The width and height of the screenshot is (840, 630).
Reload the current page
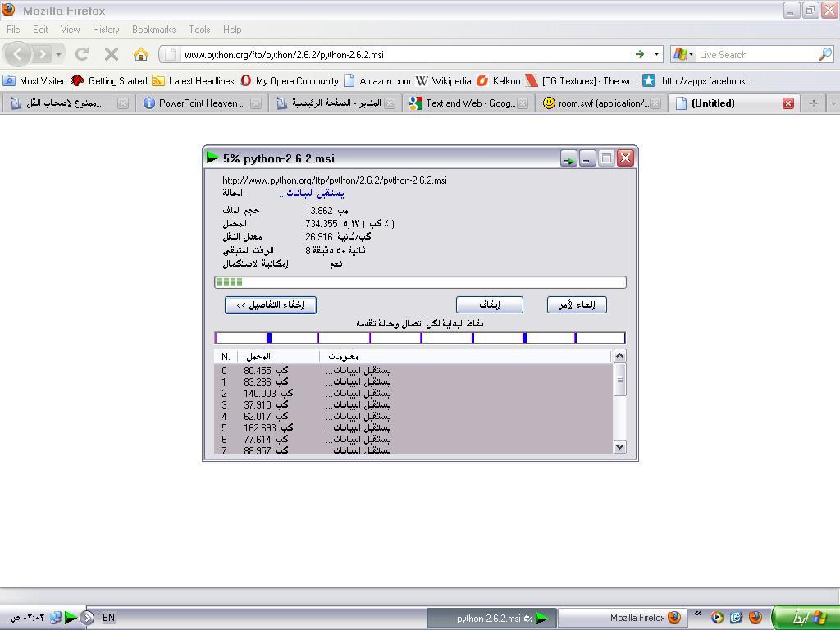(x=82, y=54)
